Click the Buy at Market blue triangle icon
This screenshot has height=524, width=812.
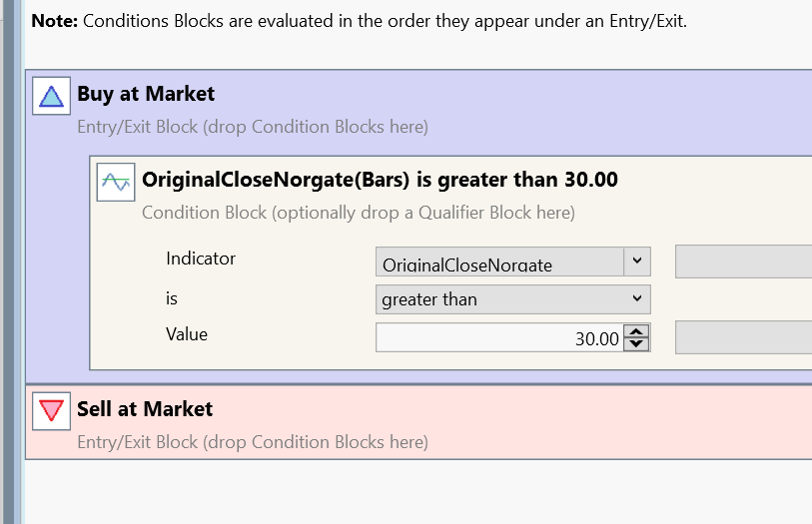(x=50, y=98)
